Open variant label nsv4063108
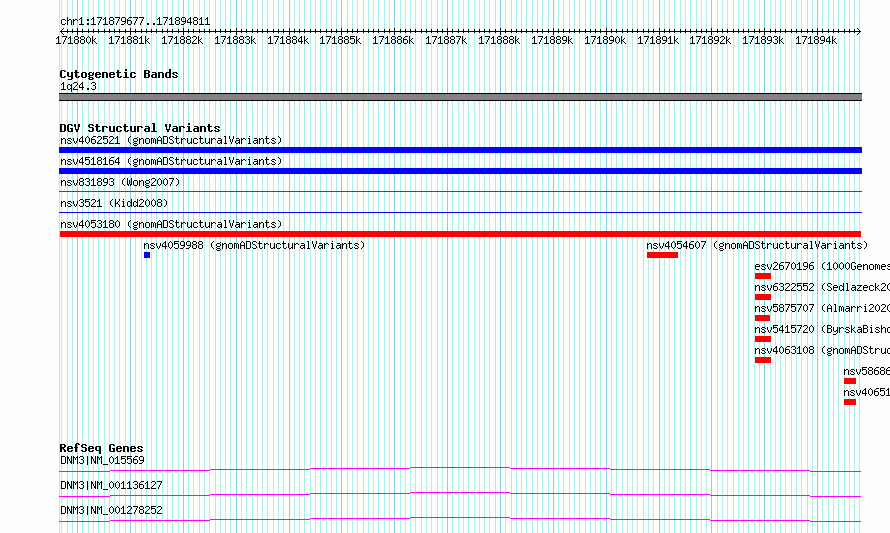 pyautogui.click(x=822, y=350)
